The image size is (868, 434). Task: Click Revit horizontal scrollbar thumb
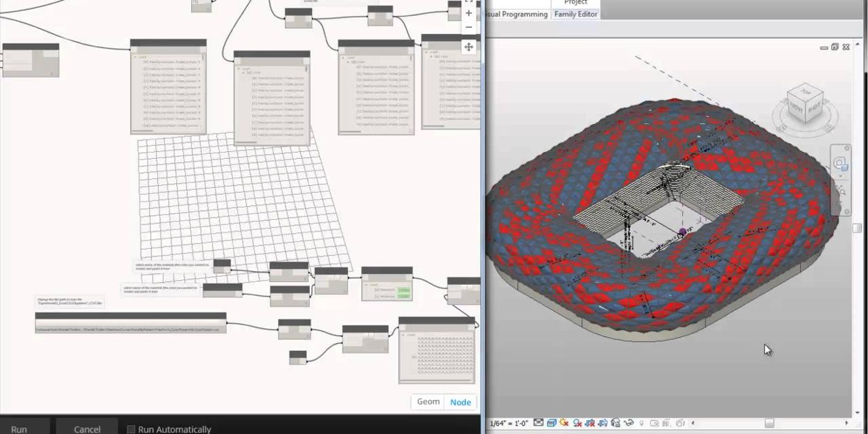(x=770, y=422)
